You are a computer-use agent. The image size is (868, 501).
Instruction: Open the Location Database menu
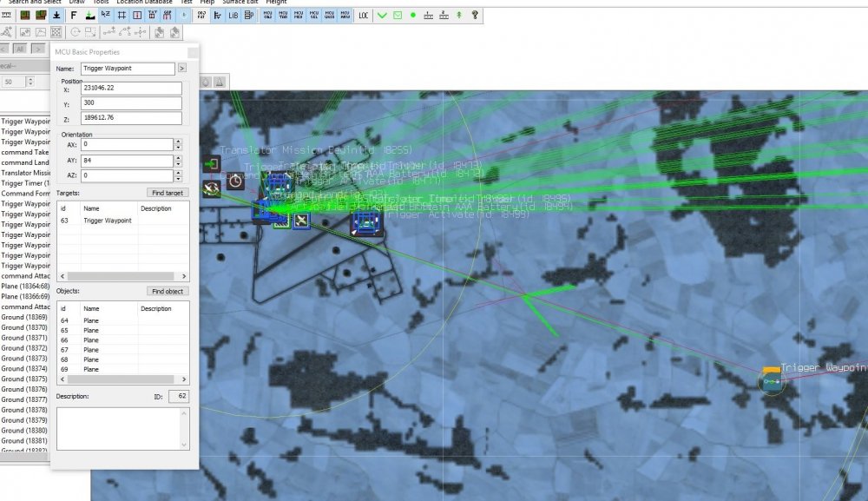[x=144, y=3]
